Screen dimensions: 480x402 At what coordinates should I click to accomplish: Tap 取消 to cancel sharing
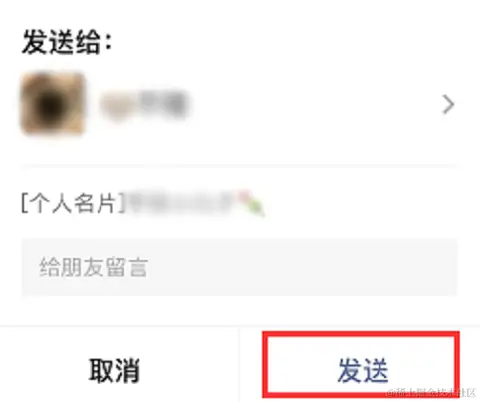click(x=114, y=370)
